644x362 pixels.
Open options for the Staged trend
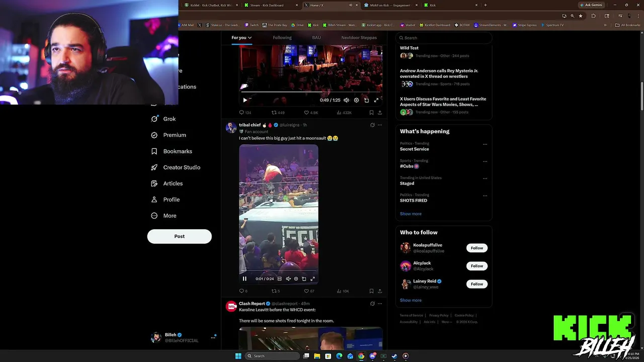tap(485, 178)
